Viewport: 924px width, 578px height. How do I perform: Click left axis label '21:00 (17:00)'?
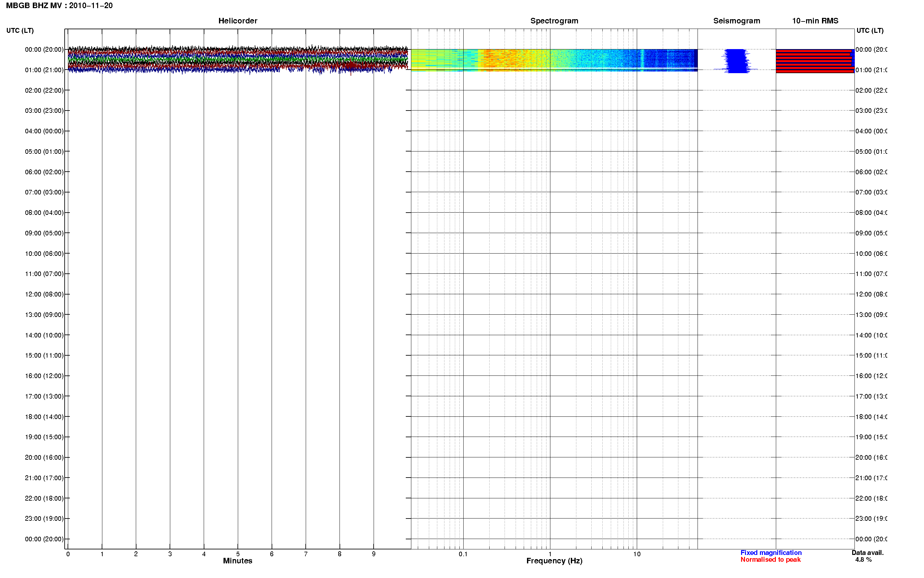pos(44,478)
